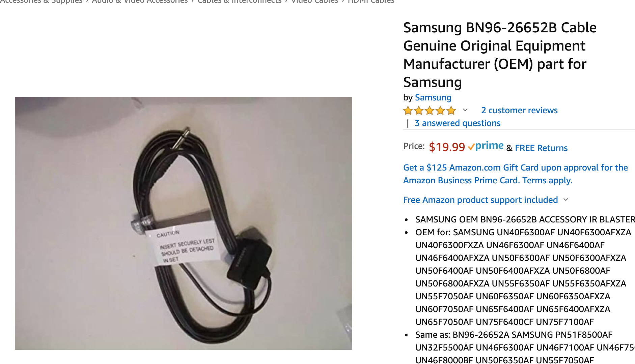Open the Accessories & Supplies breadcrumb

[x=41, y=1]
